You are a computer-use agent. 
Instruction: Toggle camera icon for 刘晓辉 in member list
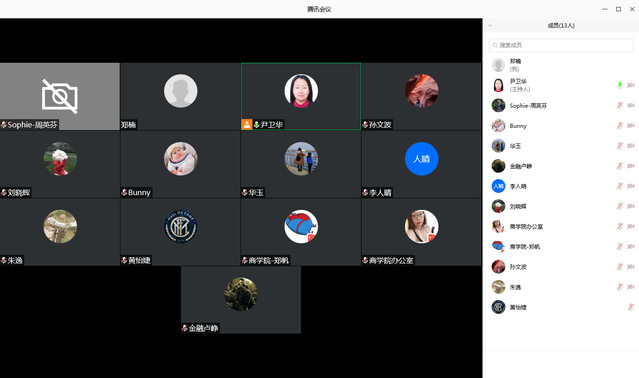click(631, 206)
